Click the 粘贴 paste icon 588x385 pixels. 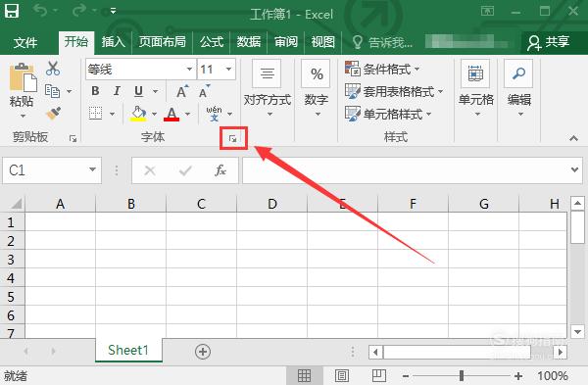[23, 77]
